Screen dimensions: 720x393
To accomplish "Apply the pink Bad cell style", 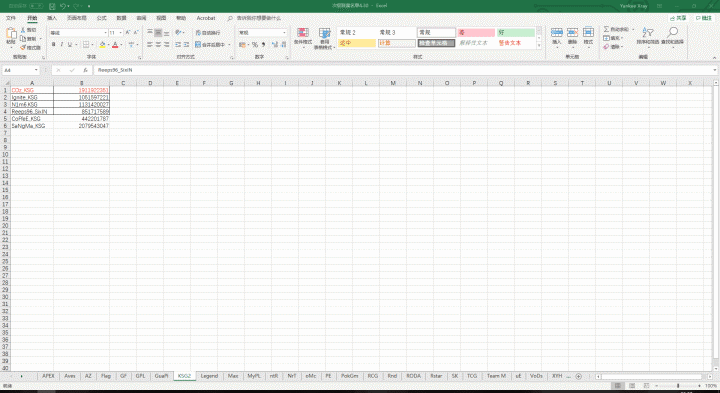I will tap(476, 33).
